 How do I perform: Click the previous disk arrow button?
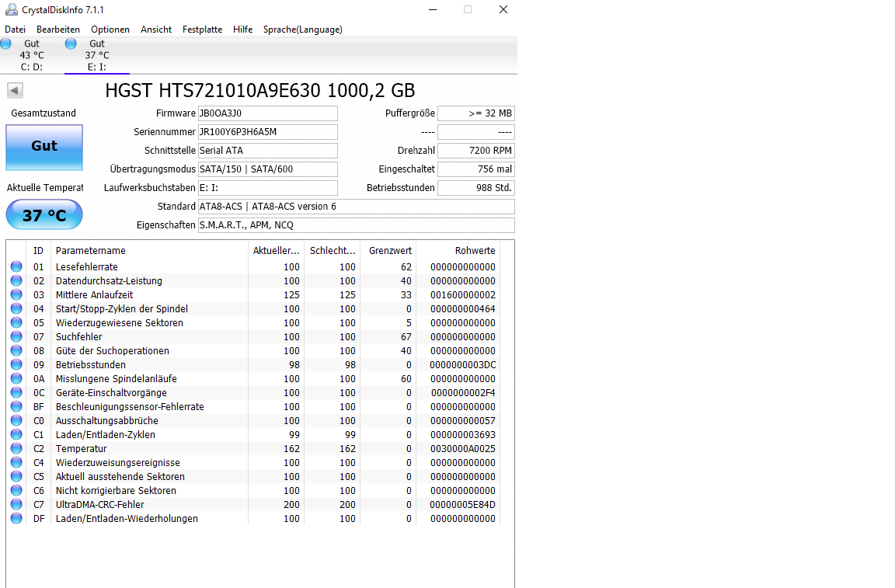[x=15, y=90]
